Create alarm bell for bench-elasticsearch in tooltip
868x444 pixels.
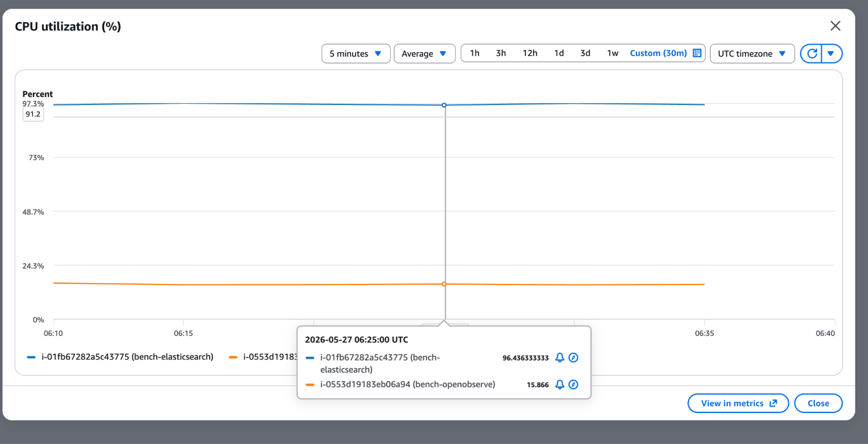click(560, 358)
